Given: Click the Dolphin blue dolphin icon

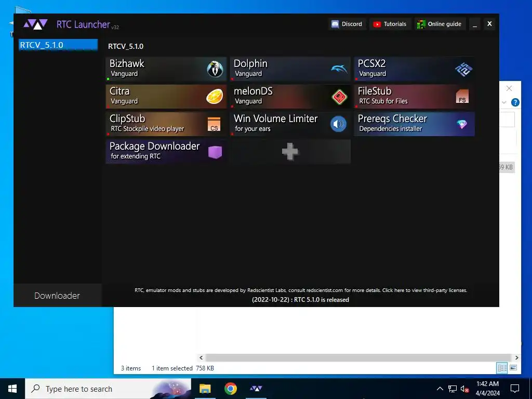Looking at the screenshot, I should coord(339,69).
